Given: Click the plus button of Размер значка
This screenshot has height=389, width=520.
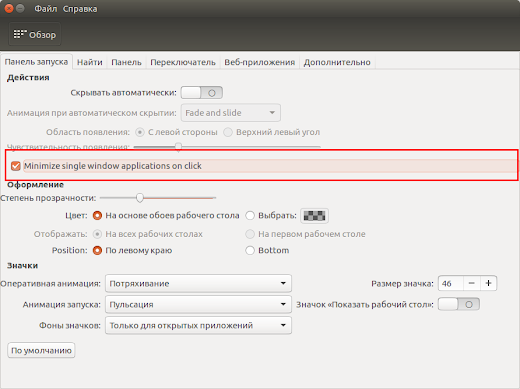Looking at the screenshot, I should click(488, 283).
